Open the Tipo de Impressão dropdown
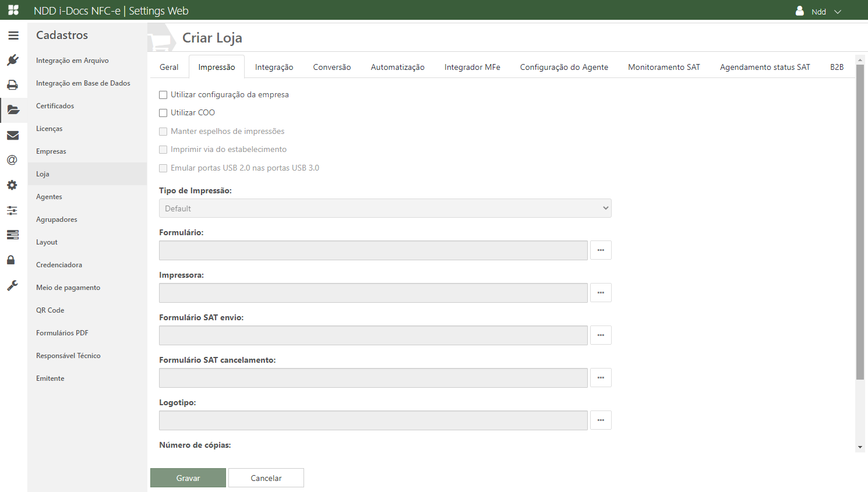 [x=384, y=208]
